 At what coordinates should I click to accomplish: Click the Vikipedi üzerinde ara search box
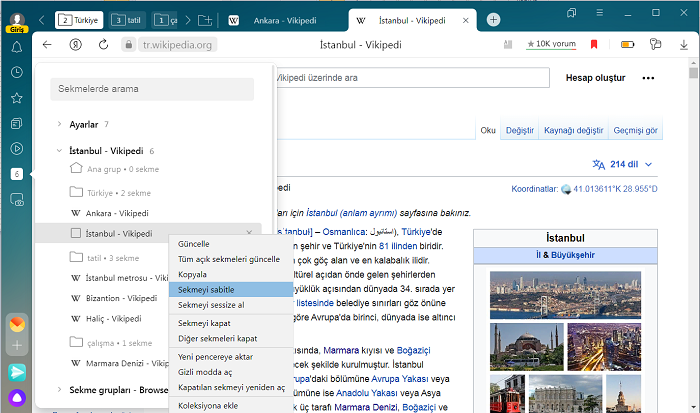click(413, 78)
